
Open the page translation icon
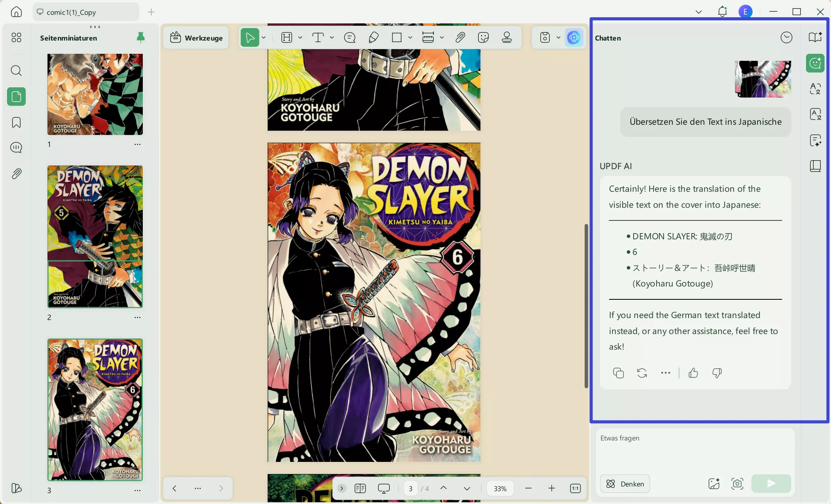point(815,114)
